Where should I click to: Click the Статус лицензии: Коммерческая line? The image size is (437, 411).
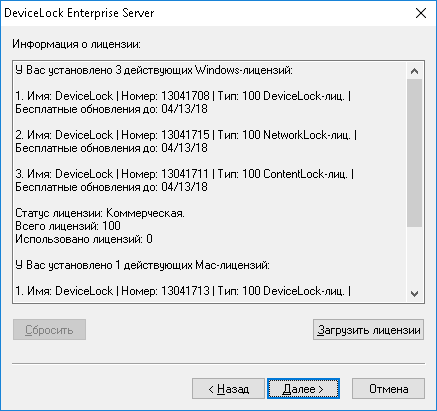(100, 213)
